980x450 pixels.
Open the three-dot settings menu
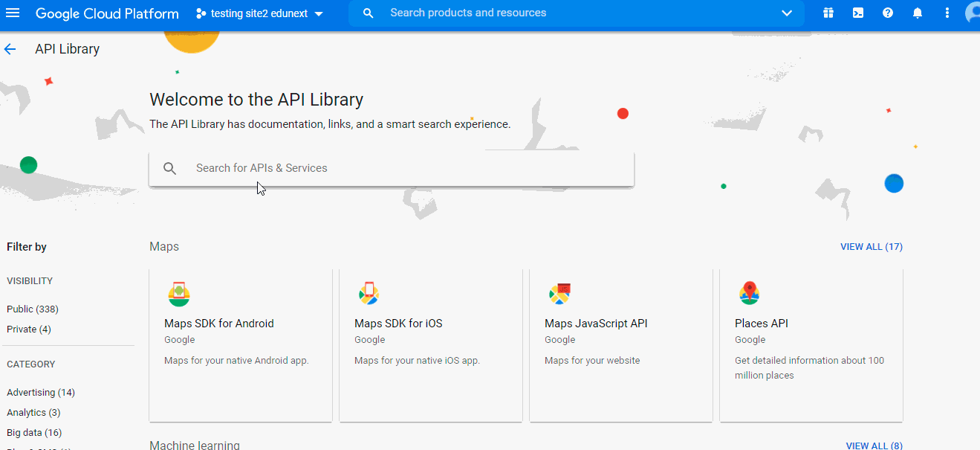[947, 13]
